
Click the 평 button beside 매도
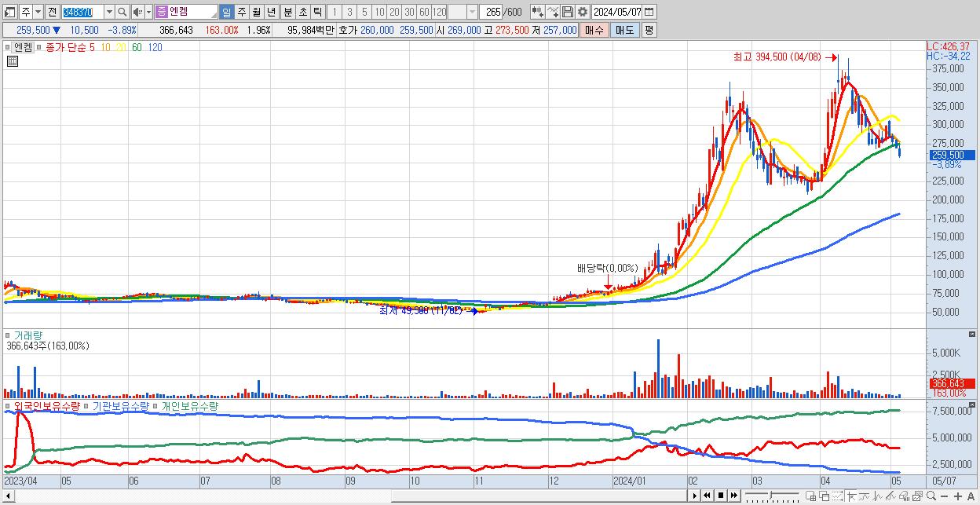(x=648, y=30)
